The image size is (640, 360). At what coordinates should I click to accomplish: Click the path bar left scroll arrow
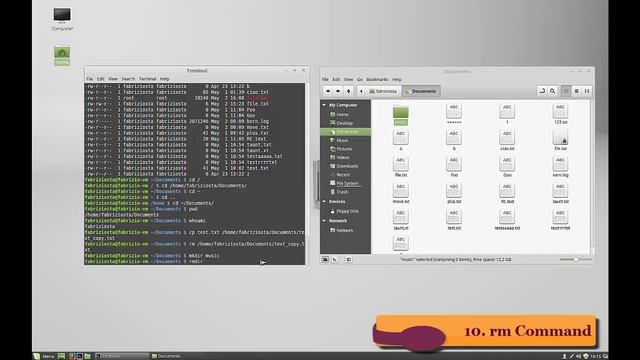coord(361,91)
